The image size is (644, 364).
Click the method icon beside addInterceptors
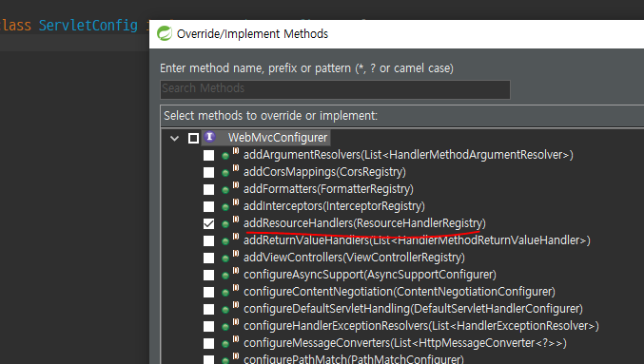[x=225, y=207]
